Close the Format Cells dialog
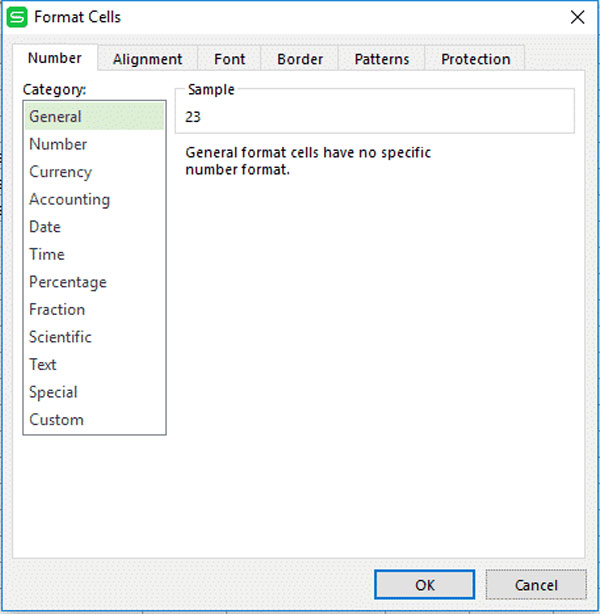This screenshot has width=600, height=614. click(577, 17)
